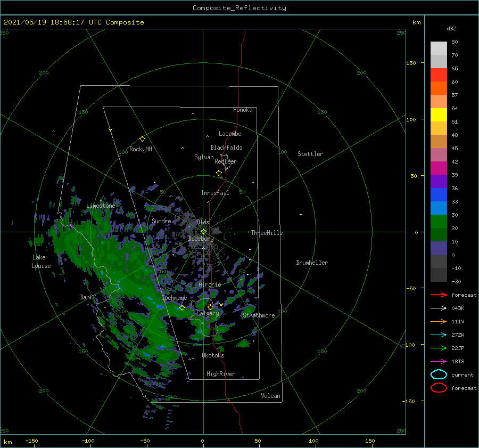Click the Sundre label
The image size is (479, 448).
coord(161,221)
